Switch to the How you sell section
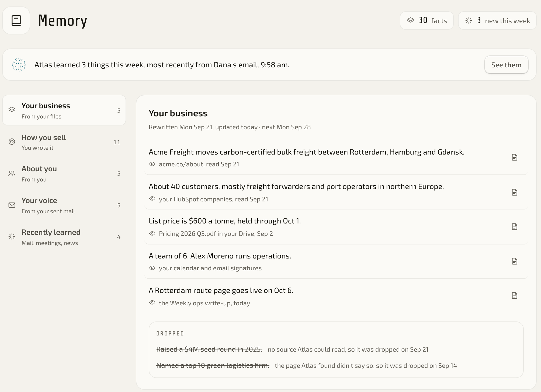The width and height of the screenshot is (541, 392). coord(64,142)
